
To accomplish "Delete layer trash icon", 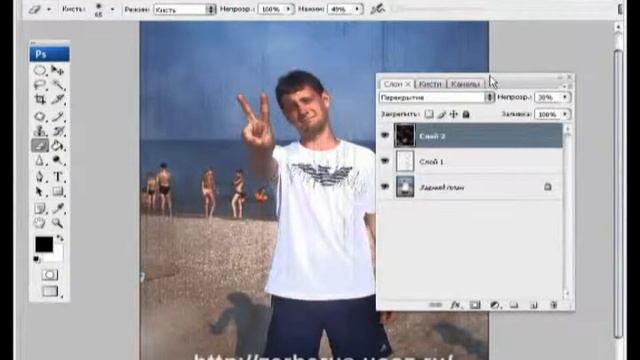I will click(553, 305).
